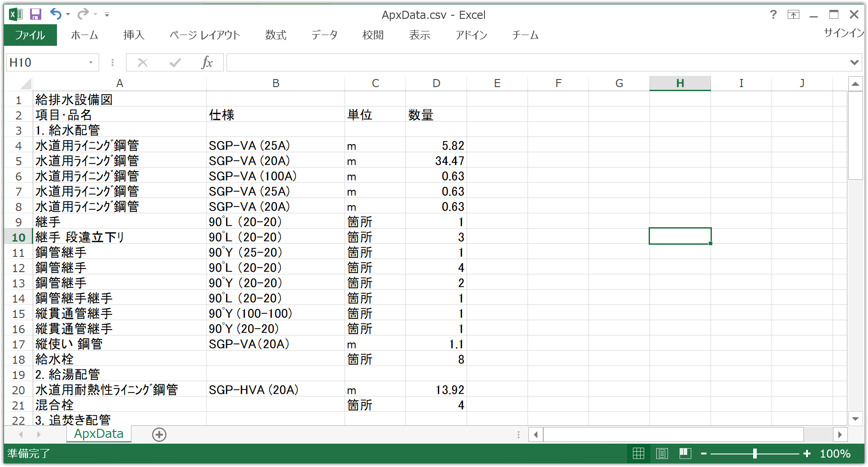Click the zoom slider handle

pyautogui.click(x=755, y=454)
